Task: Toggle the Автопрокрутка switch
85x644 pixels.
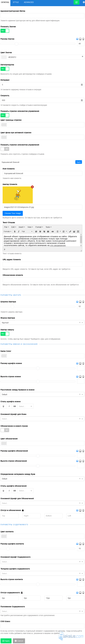Action: click(x=5, y=69)
